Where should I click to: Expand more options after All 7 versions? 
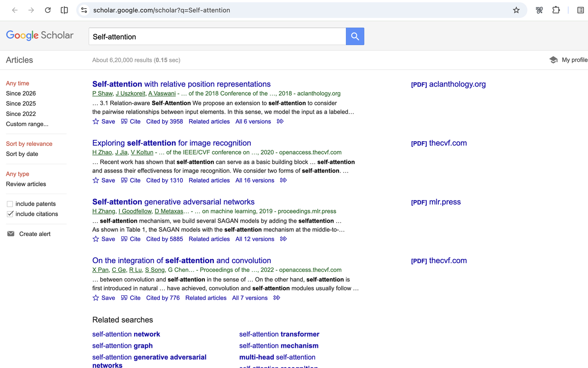(x=277, y=298)
